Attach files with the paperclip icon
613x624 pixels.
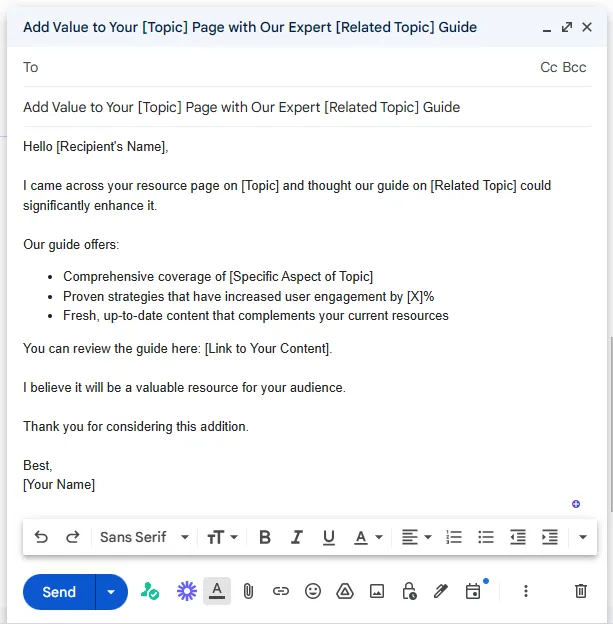pos(248,591)
